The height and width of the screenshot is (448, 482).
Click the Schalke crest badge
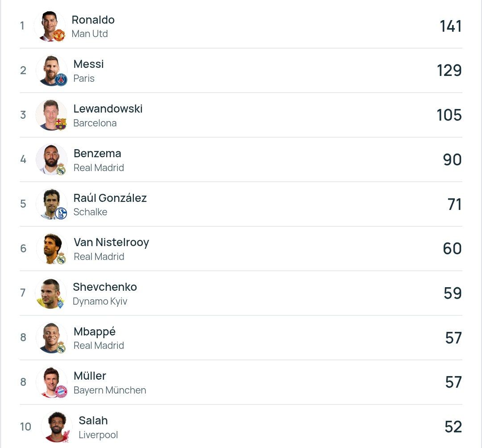pyautogui.click(x=61, y=213)
